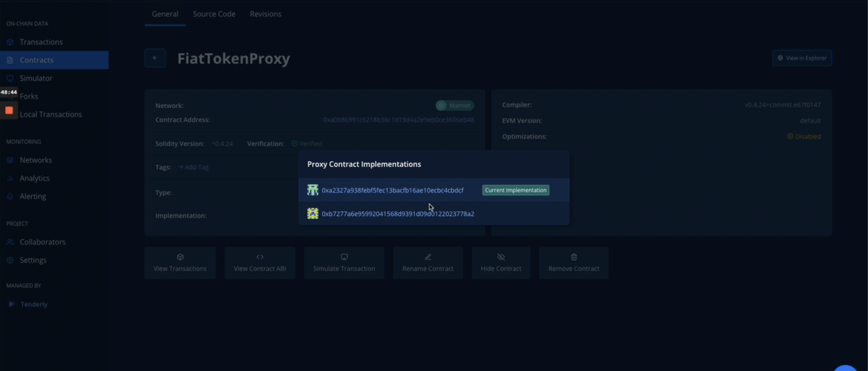The width and height of the screenshot is (868, 371).
Task: Open Transactions in the sidebar
Action: coord(41,42)
